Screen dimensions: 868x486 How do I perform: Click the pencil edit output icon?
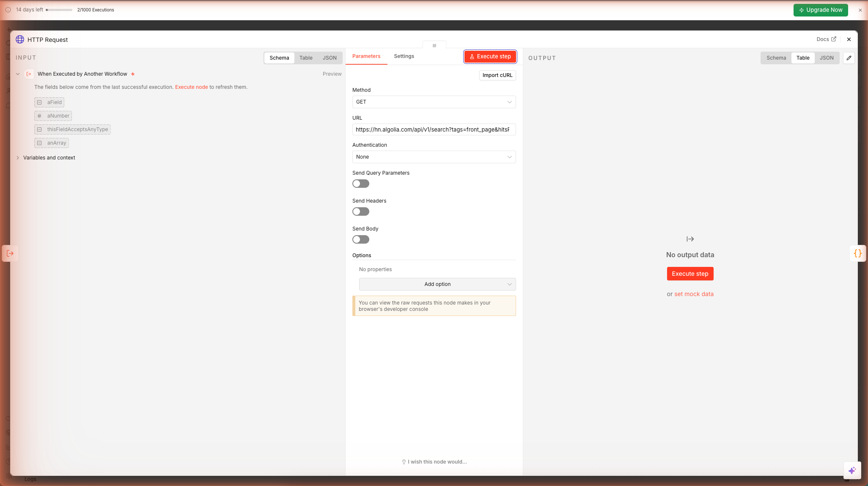tap(849, 58)
